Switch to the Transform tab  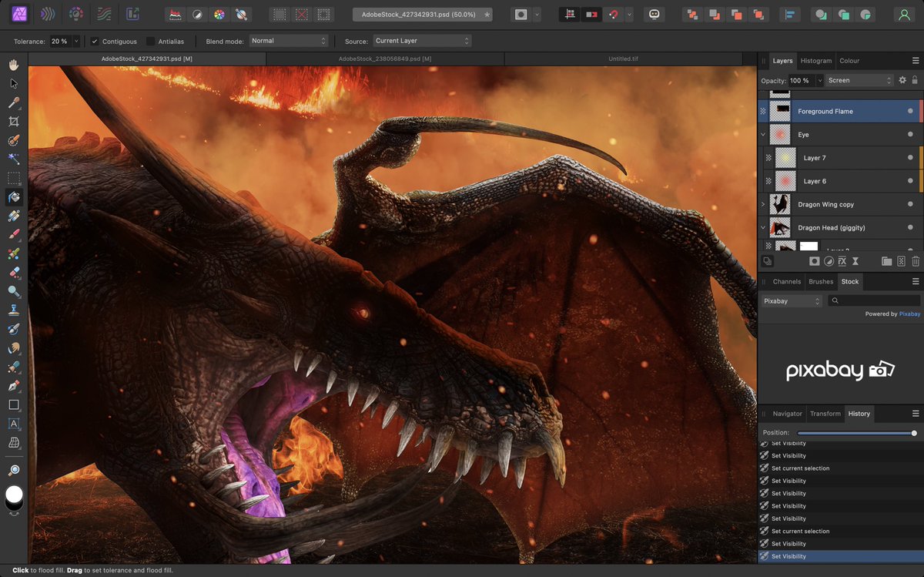[x=825, y=414]
